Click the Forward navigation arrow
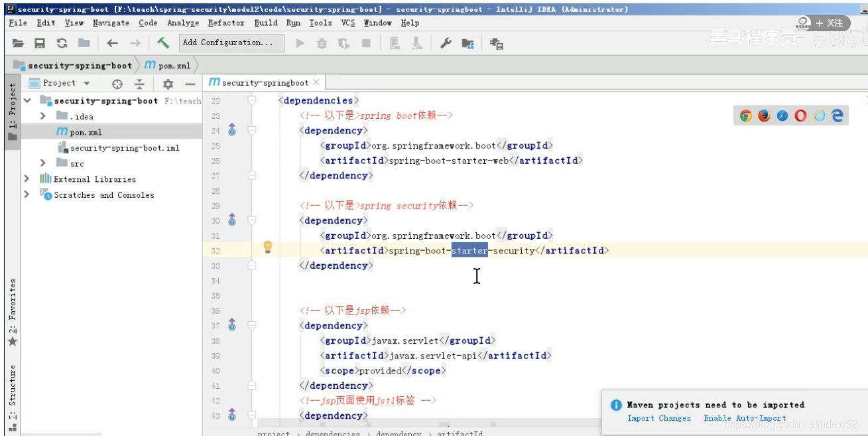868x436 pixels. tap(135, 43)
